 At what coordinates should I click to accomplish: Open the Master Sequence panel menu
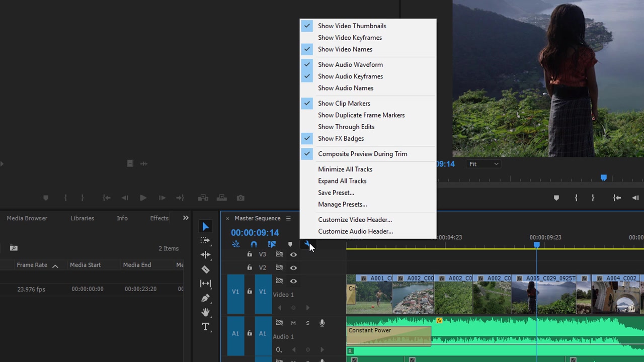288,218
